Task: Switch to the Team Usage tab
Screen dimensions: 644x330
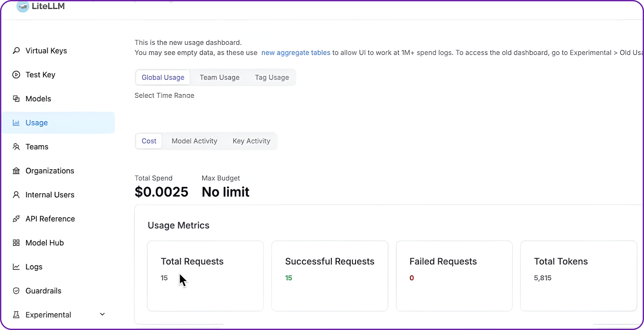Action: coord(220,77)
